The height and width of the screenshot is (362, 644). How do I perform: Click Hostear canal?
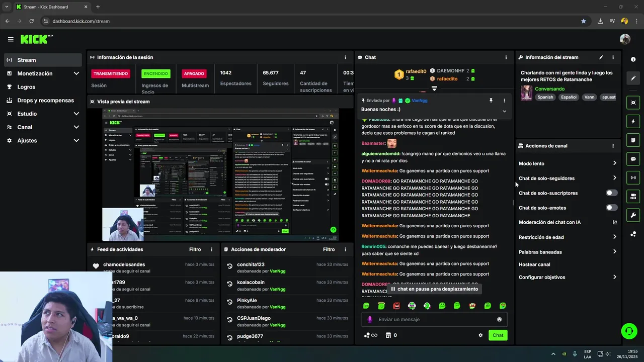pyautogui.click(x=534, y=264)
